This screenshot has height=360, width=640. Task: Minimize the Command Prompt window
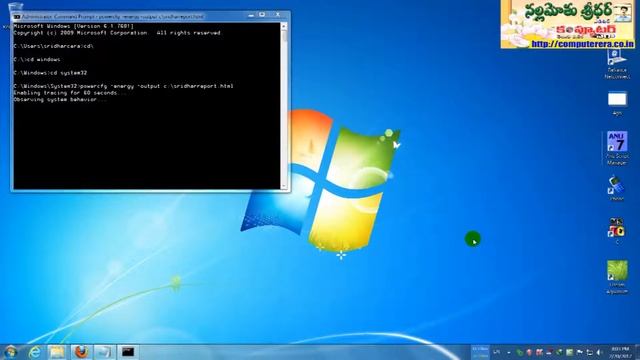point(251,15)
